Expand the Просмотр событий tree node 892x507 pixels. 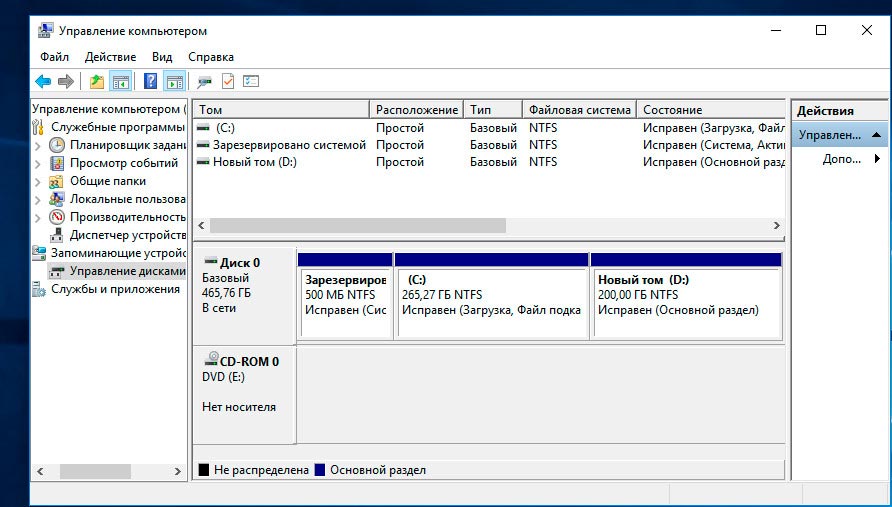pyautogui.click(x=38, y=164)
